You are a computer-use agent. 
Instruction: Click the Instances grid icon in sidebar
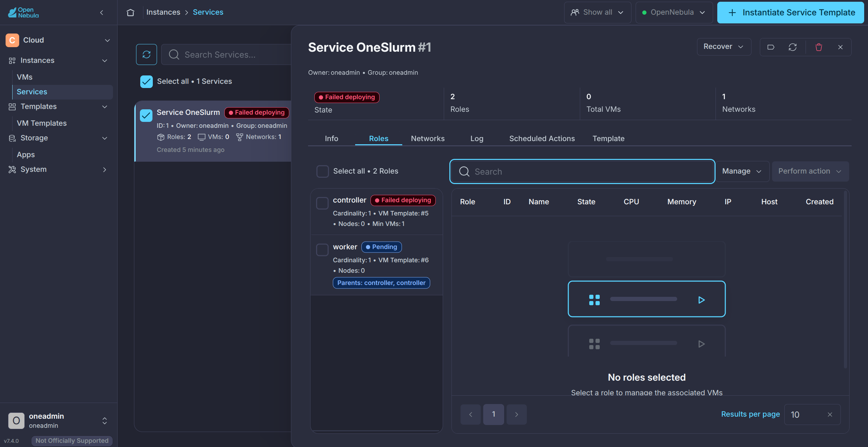[12, 61]
